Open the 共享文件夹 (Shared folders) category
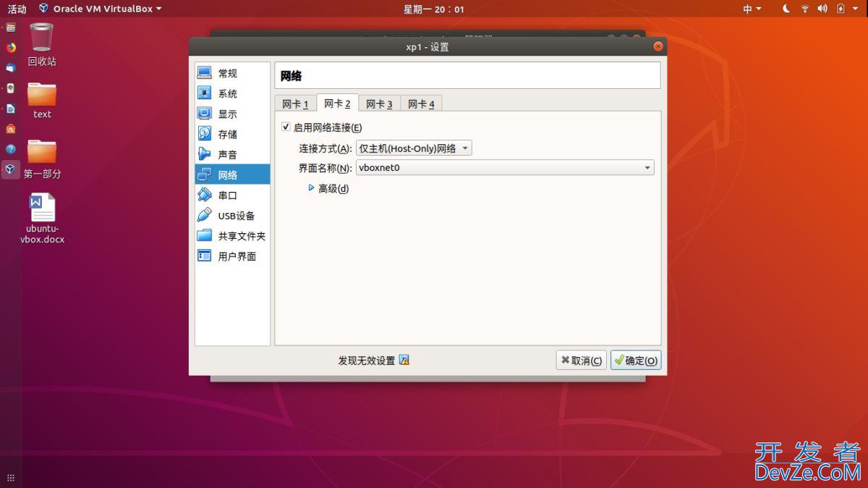 pos(232,236)
